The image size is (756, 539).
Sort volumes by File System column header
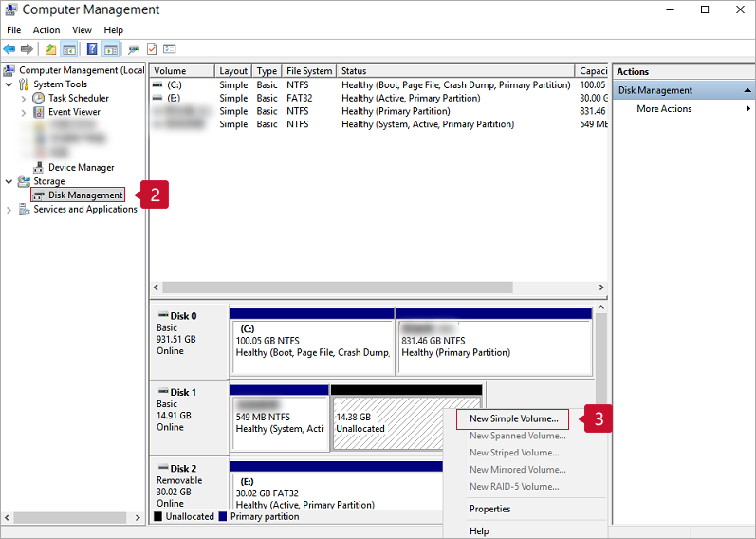309,71
